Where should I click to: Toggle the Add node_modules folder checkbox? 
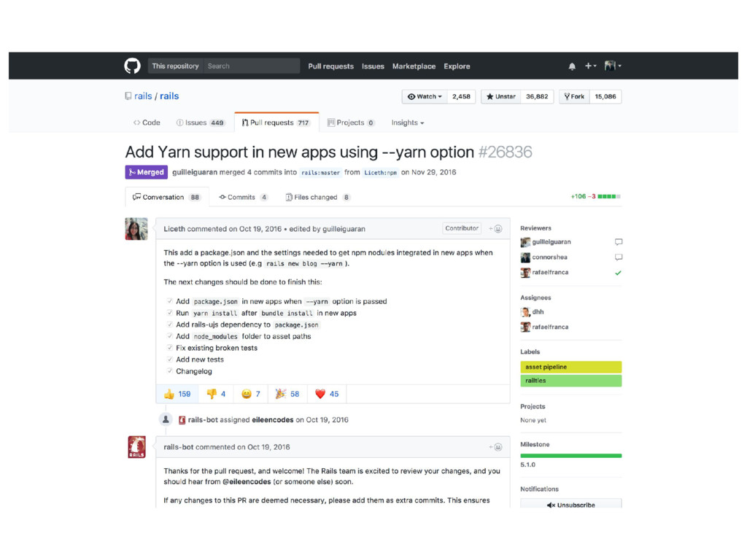pos(169,335)
